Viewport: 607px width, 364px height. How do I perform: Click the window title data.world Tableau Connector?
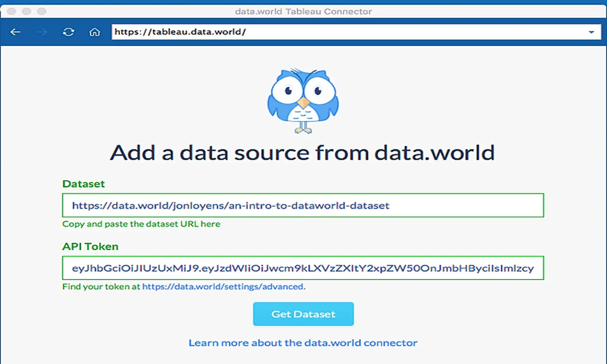[303, 12]
